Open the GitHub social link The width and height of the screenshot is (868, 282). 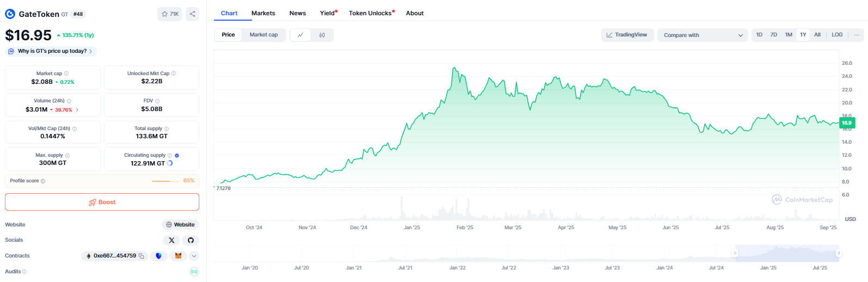click(x=191, y=240)
